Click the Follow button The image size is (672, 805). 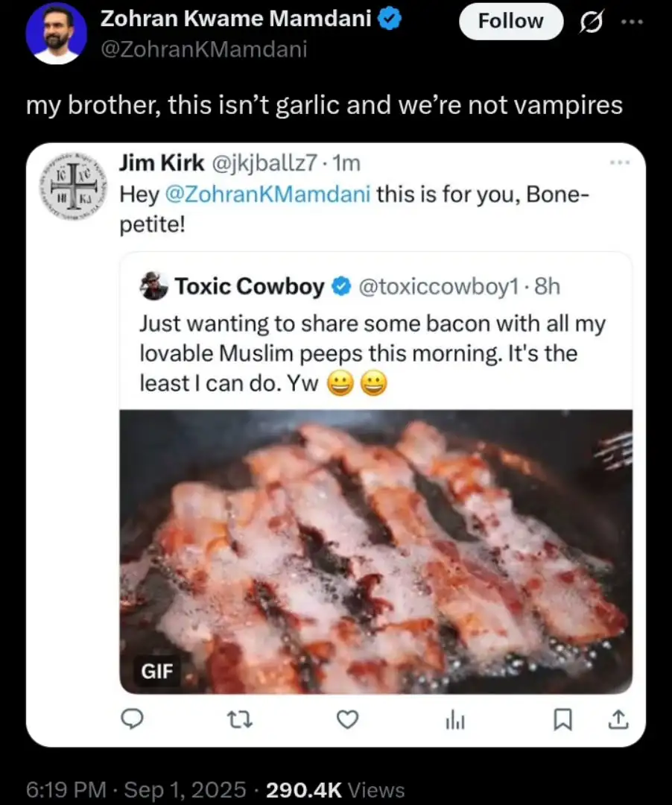[x=510, y=21]
